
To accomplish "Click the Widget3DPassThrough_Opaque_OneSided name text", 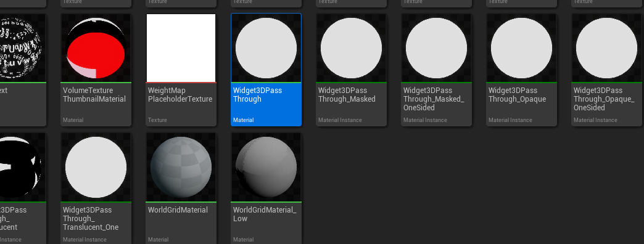I will click(x=604, y=99).
